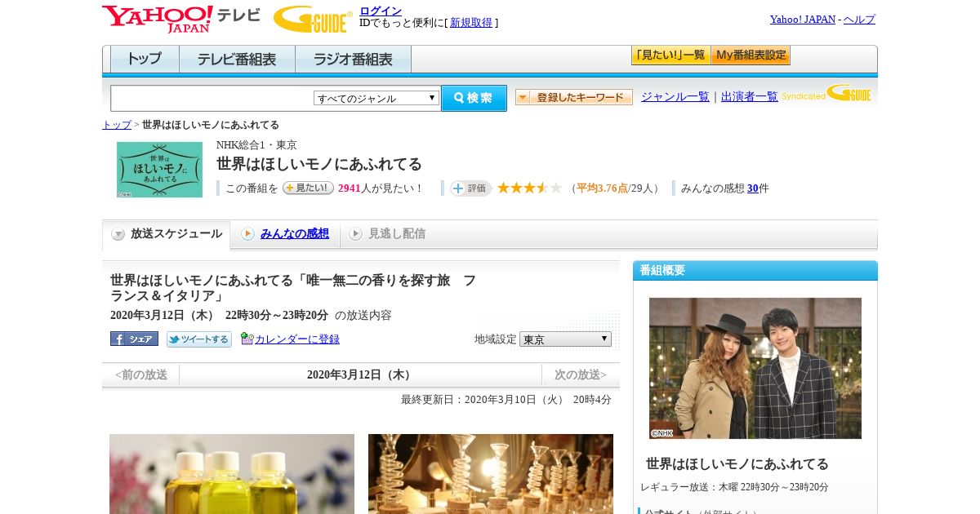The height and width of the screenshot is (514, 980).
Task: Click the orange arrow icon beside みんなの感想
Action: (247, 234)
